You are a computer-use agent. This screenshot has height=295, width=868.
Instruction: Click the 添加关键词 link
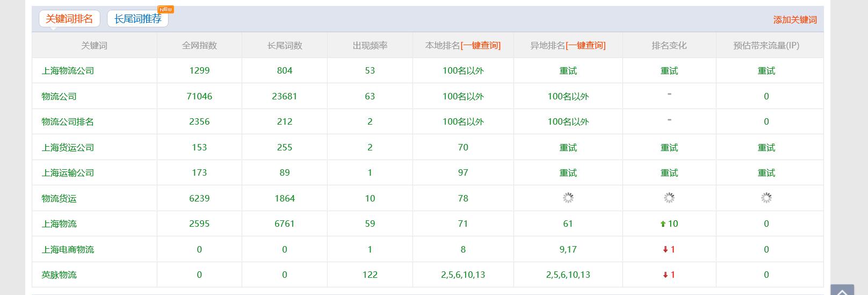[794, 20]
